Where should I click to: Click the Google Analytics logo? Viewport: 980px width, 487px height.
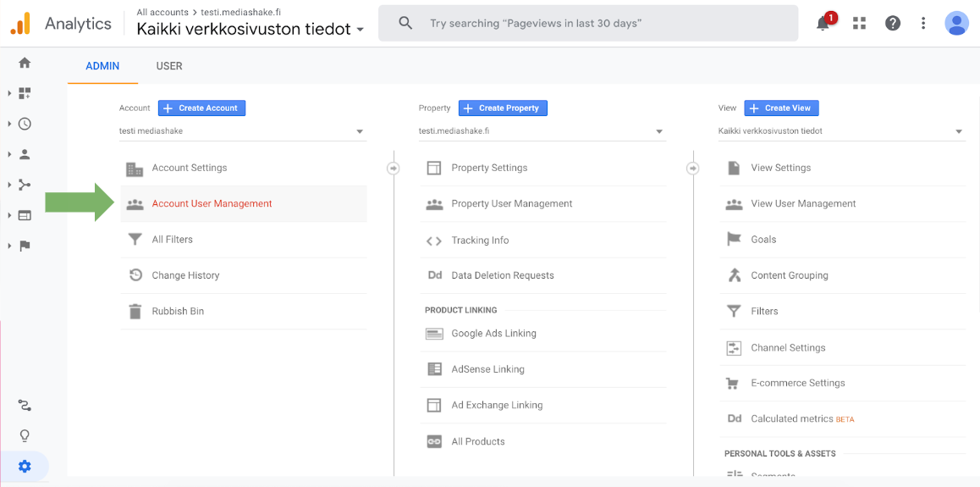20,24
